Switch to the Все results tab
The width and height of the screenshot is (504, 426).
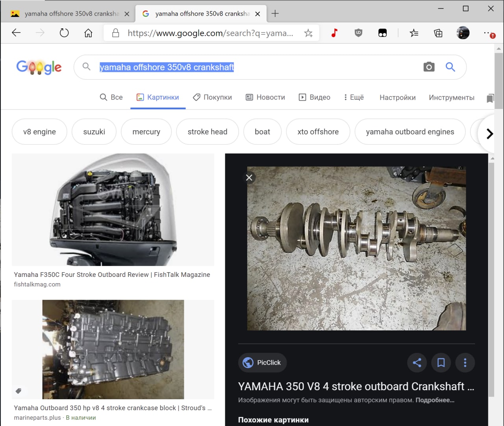point(111,97)
